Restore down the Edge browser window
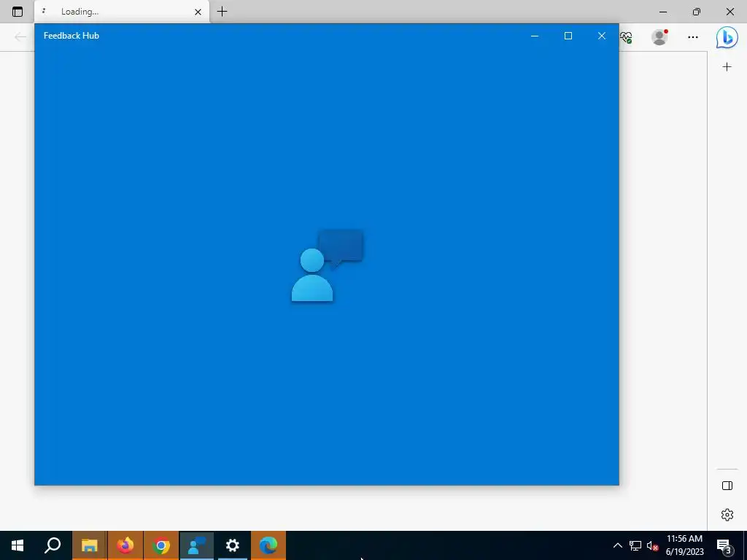Image resolution: width=747 pixels, height=560 pixels. [697, 12]
